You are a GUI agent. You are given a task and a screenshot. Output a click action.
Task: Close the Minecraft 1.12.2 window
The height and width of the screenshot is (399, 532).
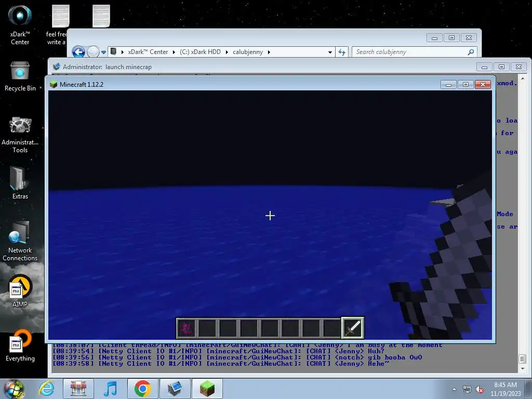point(483,85)
